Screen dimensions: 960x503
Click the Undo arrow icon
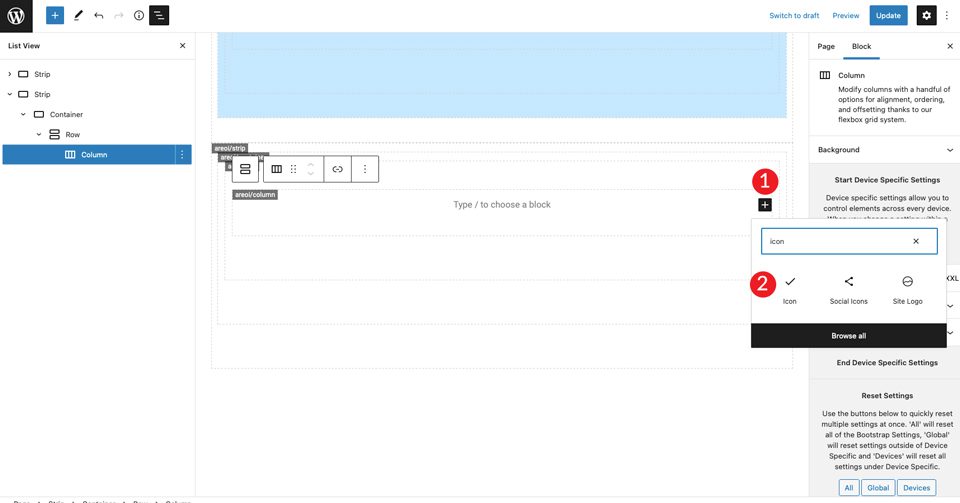99,15
